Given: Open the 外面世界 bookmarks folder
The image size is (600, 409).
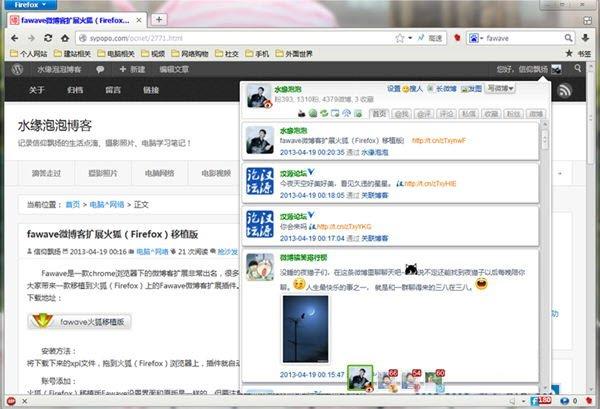Looking at the screenshot, I should [294, 54].
